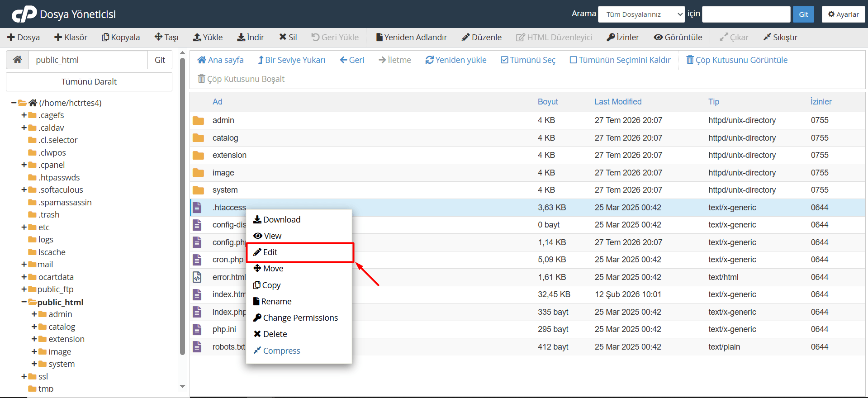Expand the etc tree folder
The image size is (868, 398).
coord(24,227)
